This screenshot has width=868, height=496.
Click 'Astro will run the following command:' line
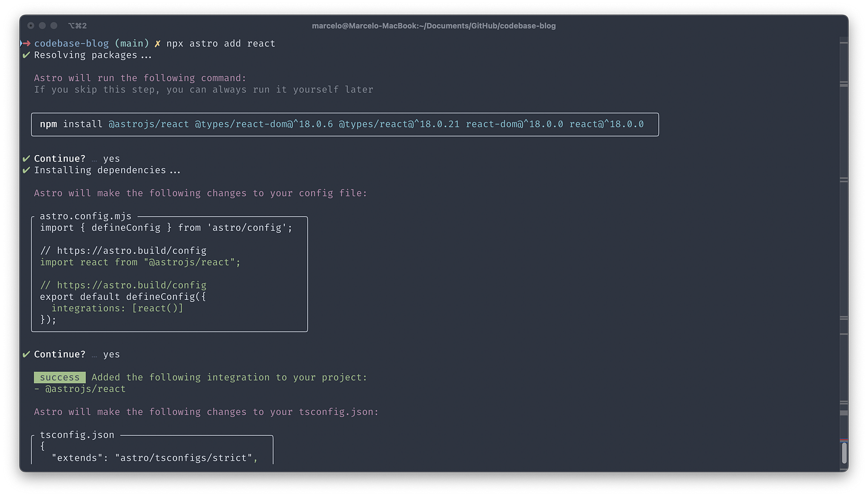coord(140,78)
